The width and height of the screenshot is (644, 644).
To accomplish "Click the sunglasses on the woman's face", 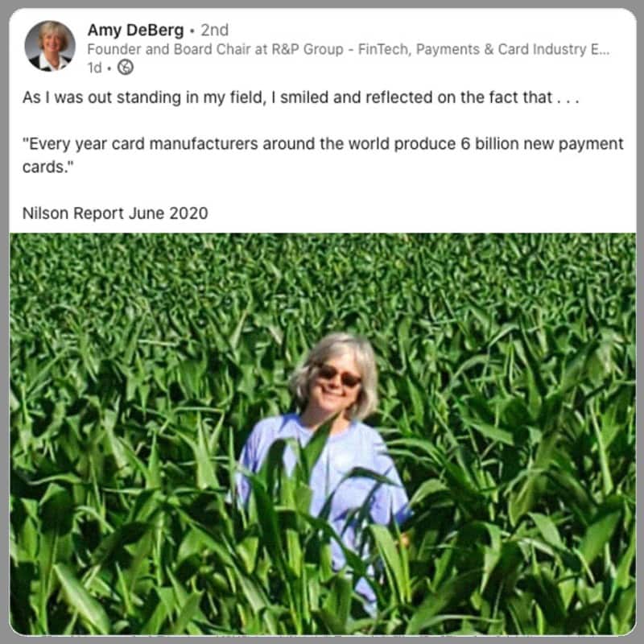I will (340, 375).
